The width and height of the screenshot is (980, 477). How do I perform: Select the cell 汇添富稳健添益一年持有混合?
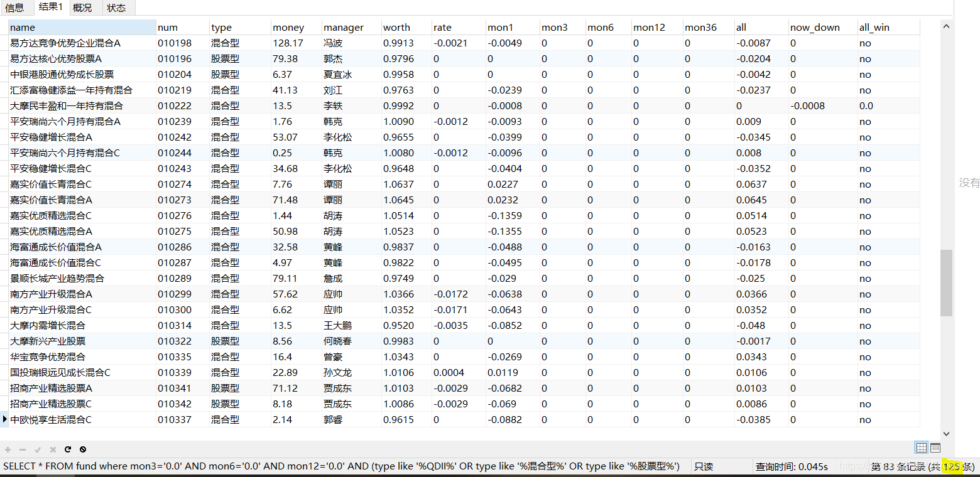[82, 90]
